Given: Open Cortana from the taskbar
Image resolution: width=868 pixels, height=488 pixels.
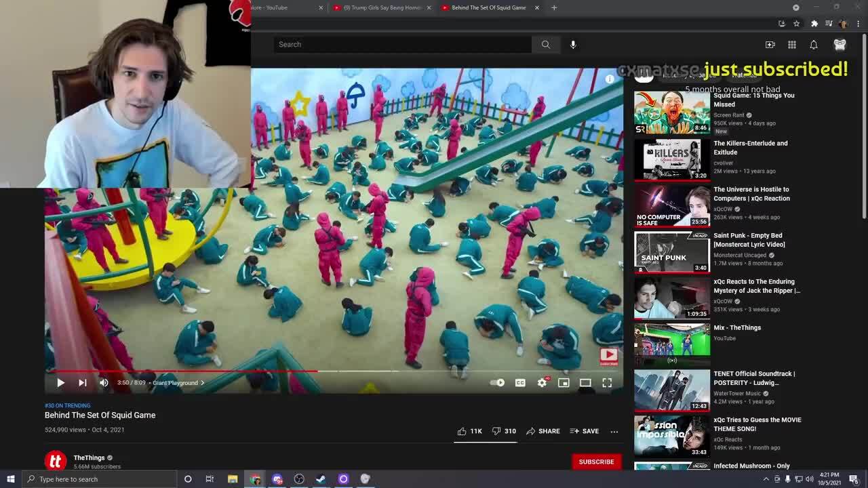Looking at the screenshot, I should tap(188, 479).
